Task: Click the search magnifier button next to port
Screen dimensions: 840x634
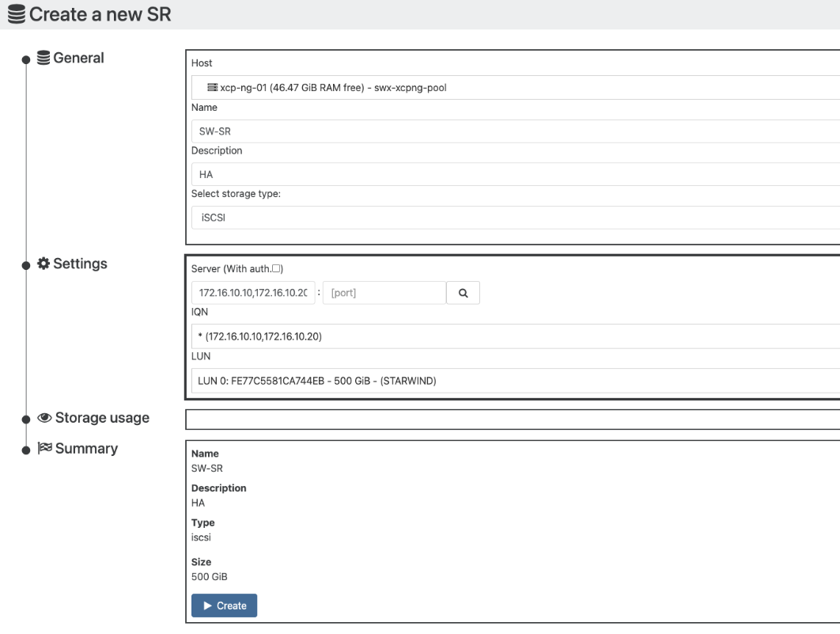Action: (x=464, y=293)
